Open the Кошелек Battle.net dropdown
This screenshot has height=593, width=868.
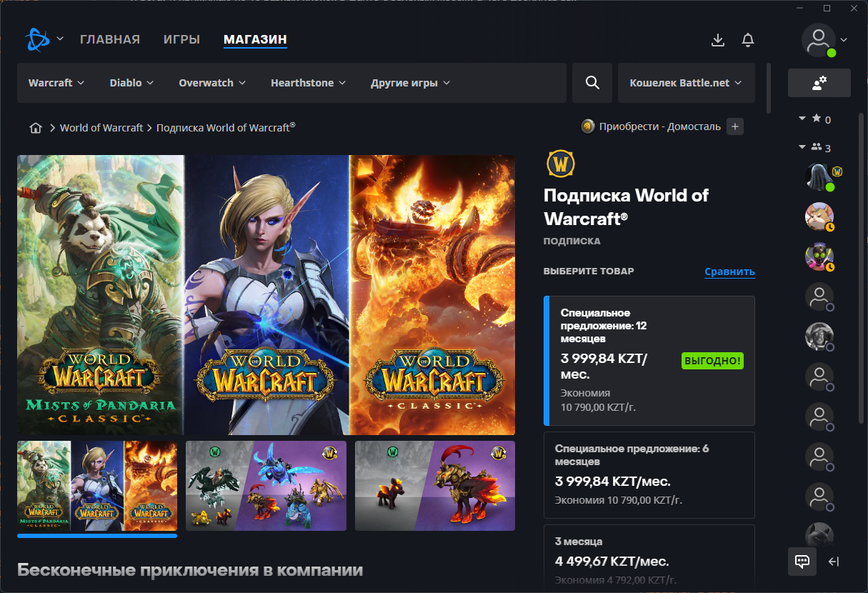(686, 83)
